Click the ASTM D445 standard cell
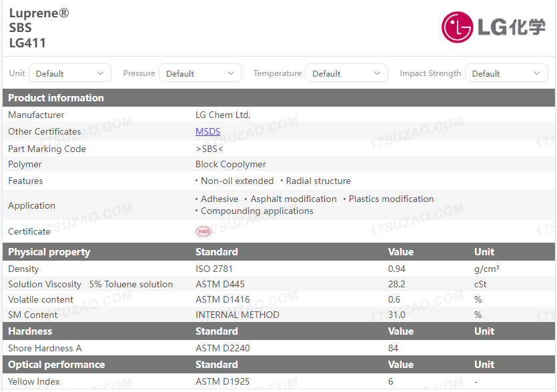Screen dimensions: 557x392 tap(220, 284)
